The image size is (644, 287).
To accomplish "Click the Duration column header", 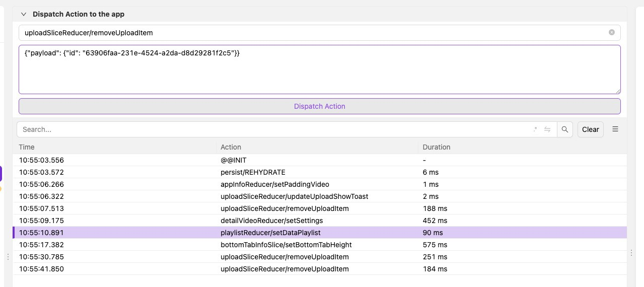I will [x=436, y=147].
